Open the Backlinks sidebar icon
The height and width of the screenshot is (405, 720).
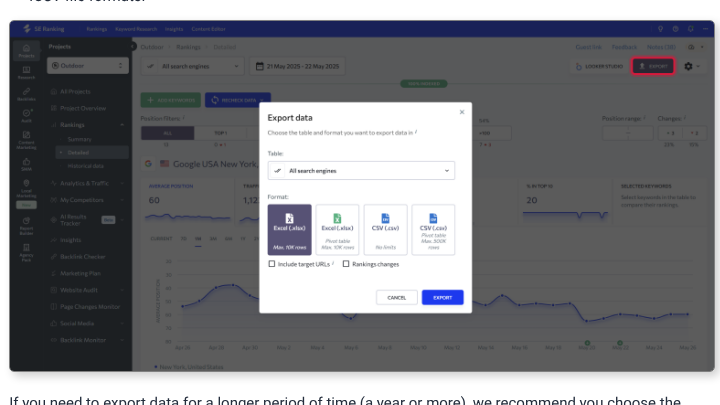tap(26, 94)
